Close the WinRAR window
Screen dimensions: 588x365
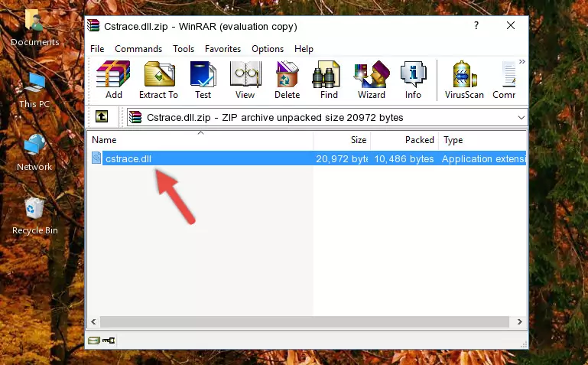[511, 25]
